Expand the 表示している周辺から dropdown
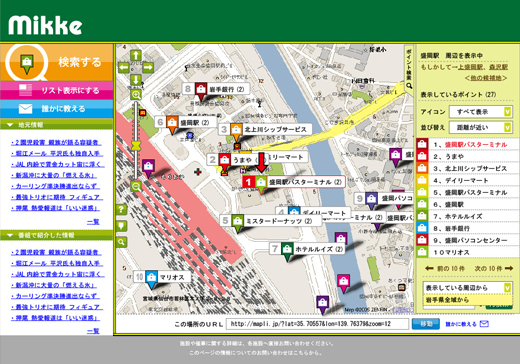The image size is (520, 364). 468,287
